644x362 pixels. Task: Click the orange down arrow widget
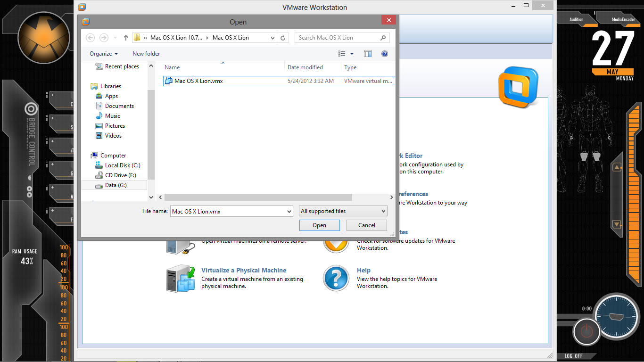coord(617,224)
